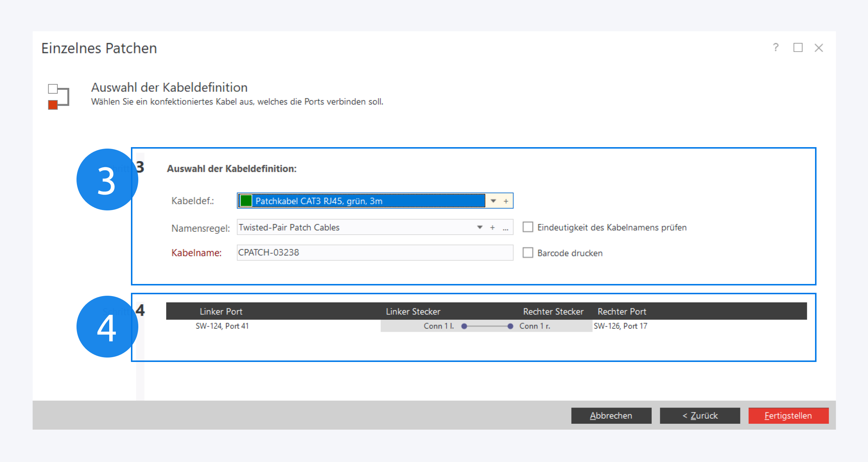This screenshot has height=462, width=868.
Task: Expand the Namensregel dropdown arrow
Action: (480, 227)
